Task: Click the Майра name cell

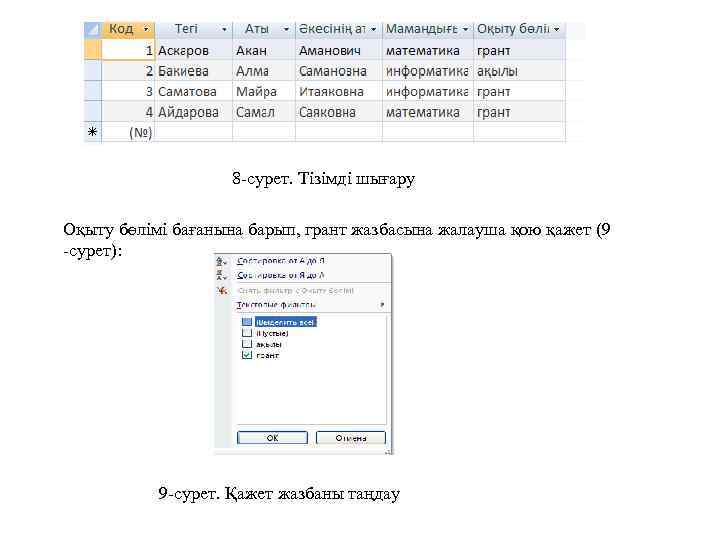Action: [x=264, y=91]
